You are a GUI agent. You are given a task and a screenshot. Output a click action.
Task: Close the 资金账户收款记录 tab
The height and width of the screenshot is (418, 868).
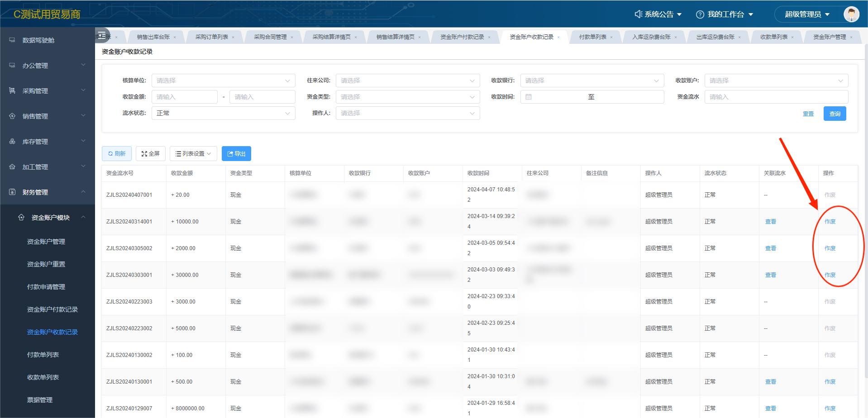[558, 37]
